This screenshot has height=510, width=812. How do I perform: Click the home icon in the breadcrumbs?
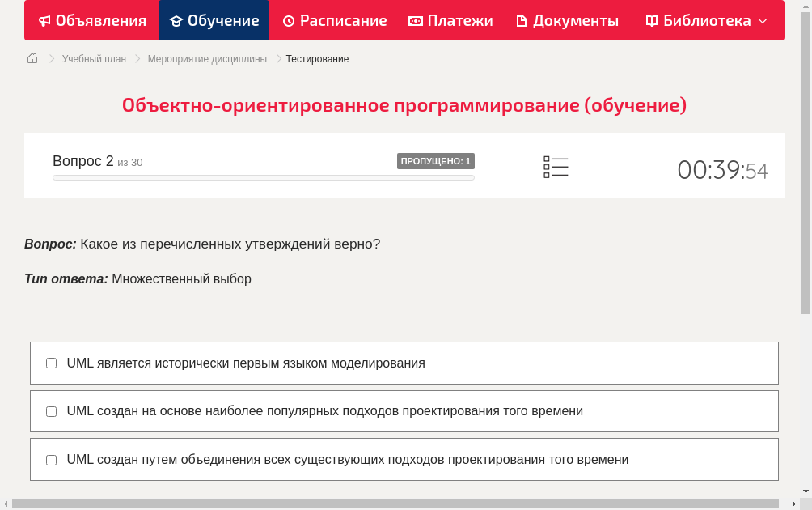tap(32, 58)
